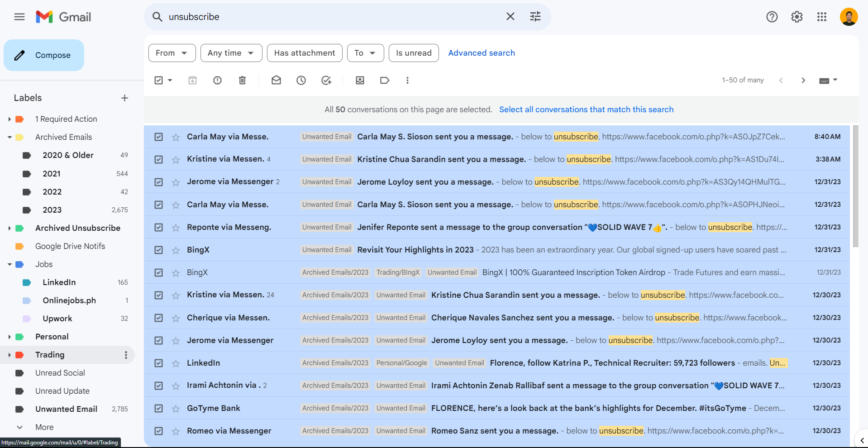
Task: Open the Google apps grid
Action: pyautogui.click(x=822, y=17)
